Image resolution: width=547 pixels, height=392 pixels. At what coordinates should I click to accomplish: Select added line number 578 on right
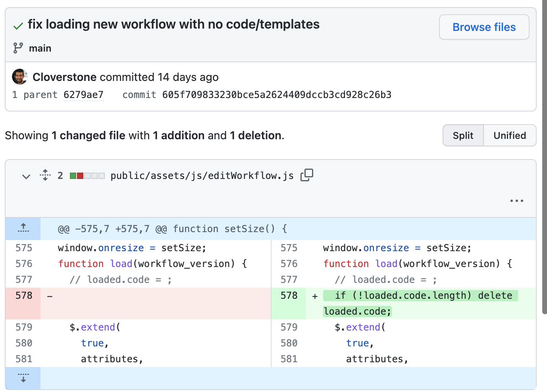(289, 296)
